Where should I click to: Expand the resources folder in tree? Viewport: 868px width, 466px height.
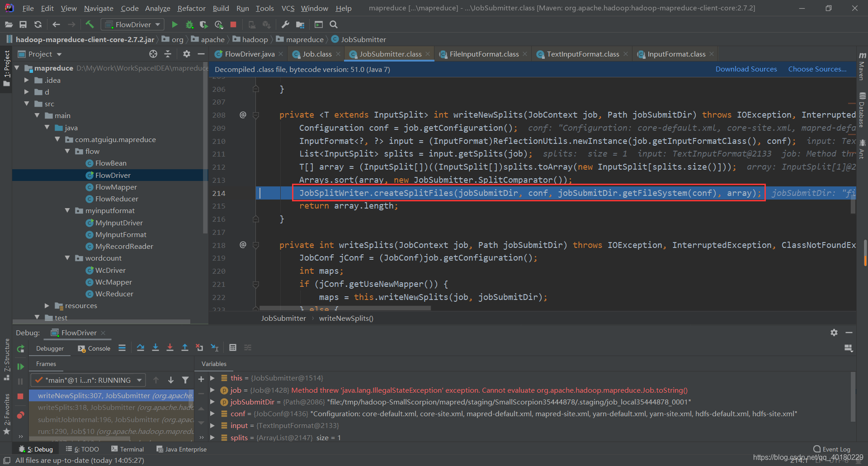pyautogui.click(x=47, y=306)
